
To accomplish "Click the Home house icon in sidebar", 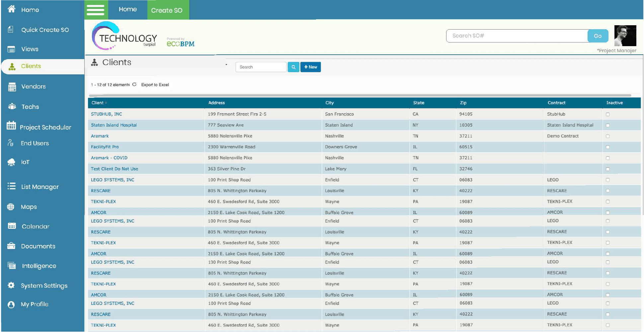I will point(11,9).
